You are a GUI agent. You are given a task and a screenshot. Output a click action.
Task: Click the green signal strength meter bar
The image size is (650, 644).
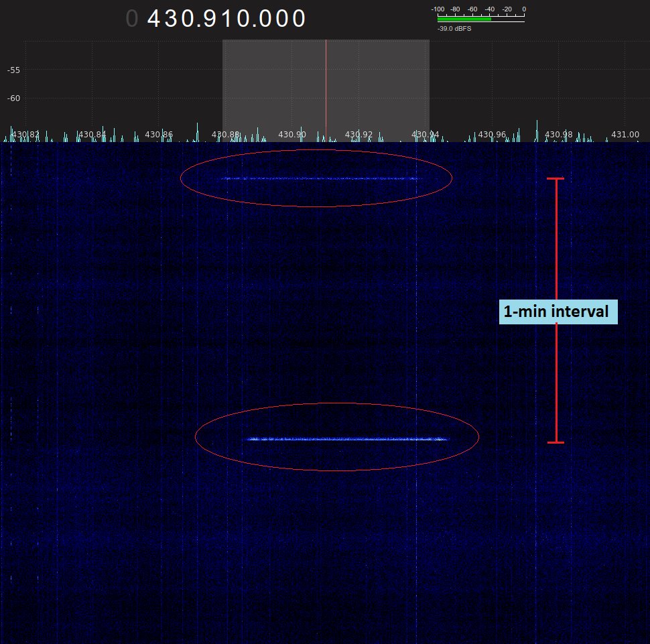[x=464, y=19]
